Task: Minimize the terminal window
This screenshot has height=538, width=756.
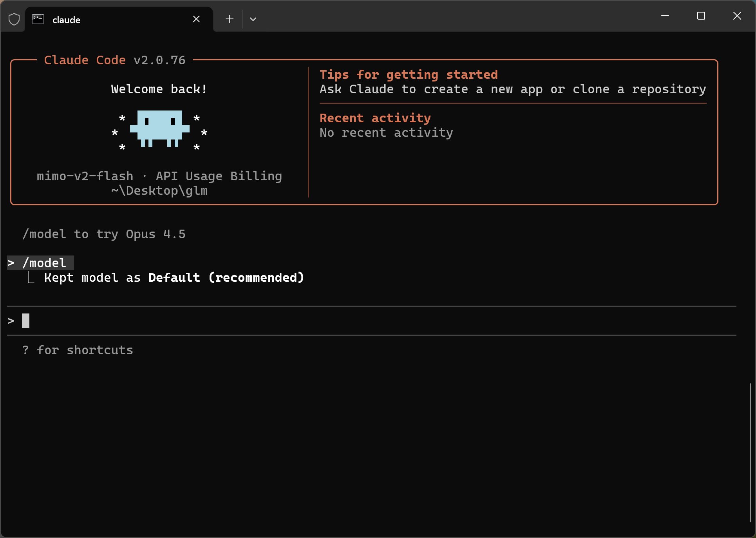Action: pos(665,16)
